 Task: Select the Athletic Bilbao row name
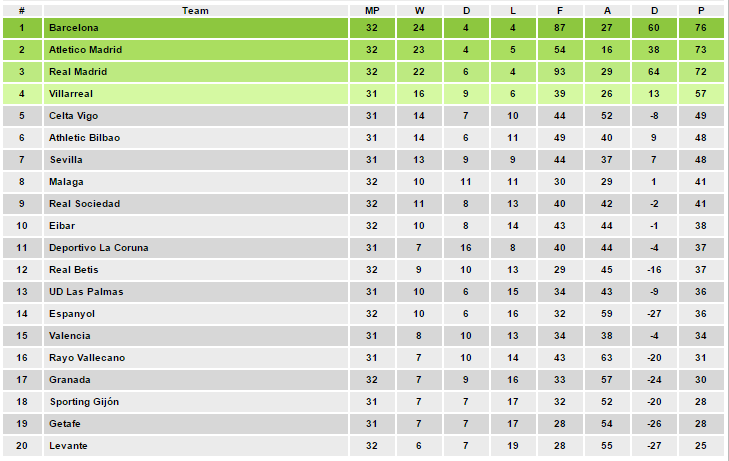coord(84,138)
